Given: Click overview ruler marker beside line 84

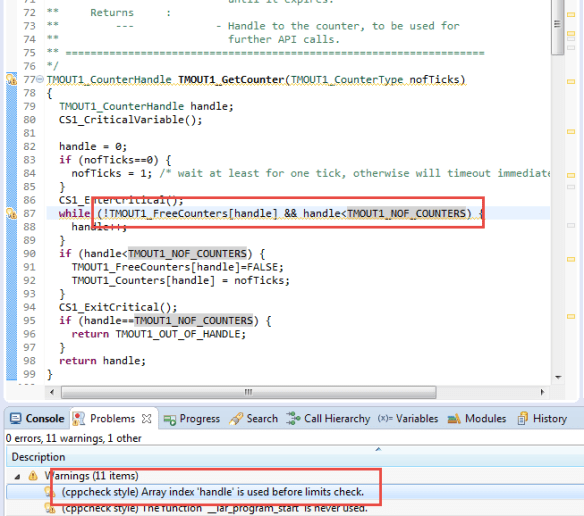Looking at the screenshot, I should point(571,175).
